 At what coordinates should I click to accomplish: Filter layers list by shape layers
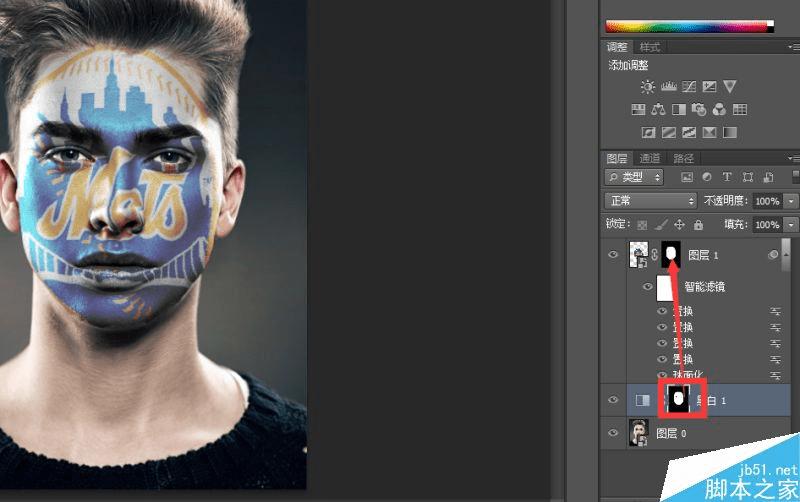[x=748, y=177]
